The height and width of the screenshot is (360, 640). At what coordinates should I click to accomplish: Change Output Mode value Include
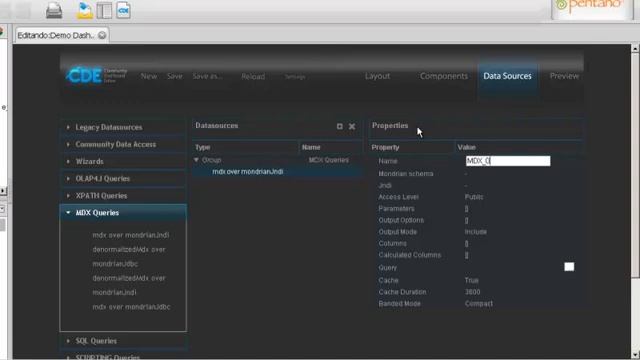pos(476,232)
